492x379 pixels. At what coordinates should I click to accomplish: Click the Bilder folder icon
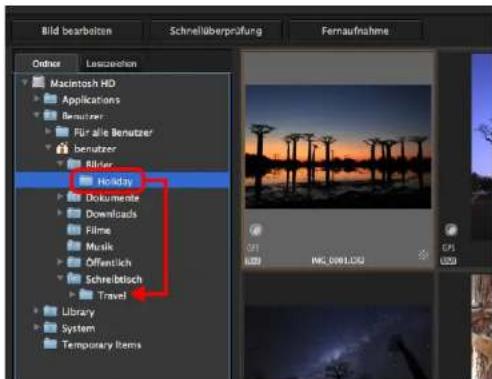74,164
